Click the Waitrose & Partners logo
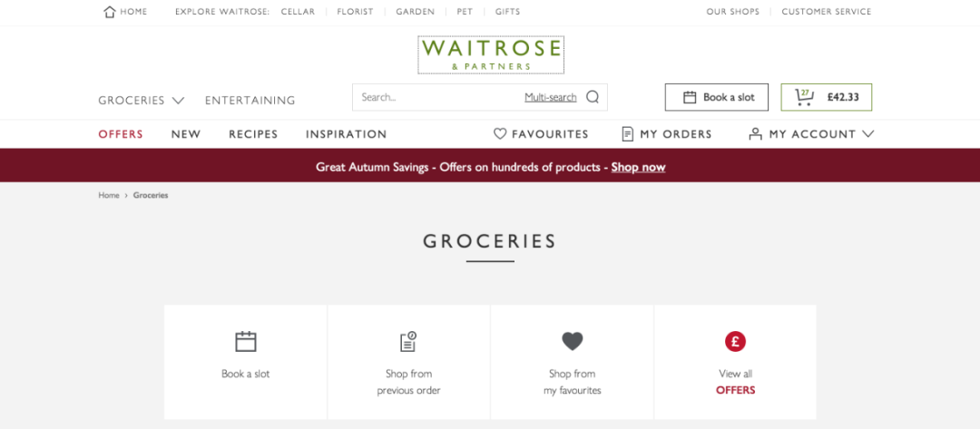980x429 pixels. tap(491, 55)
